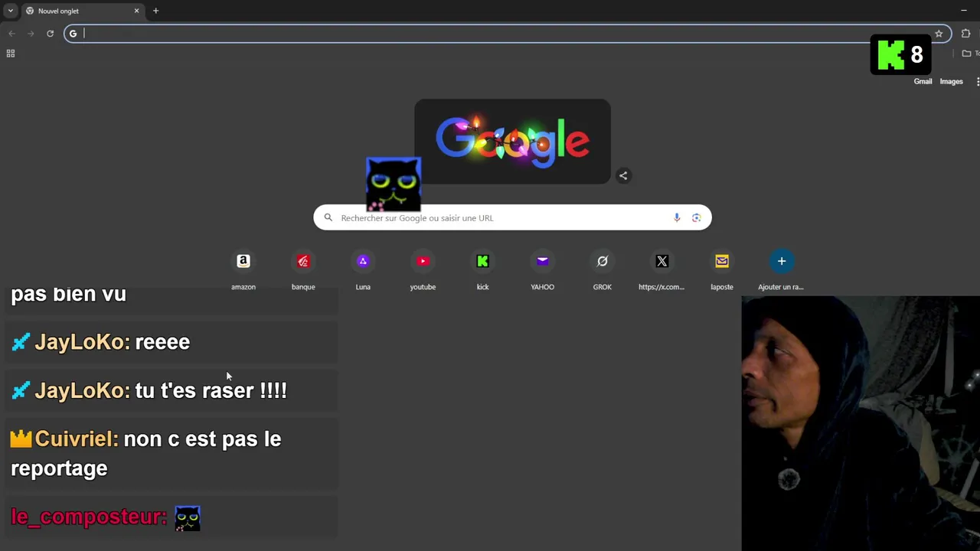Click the Cuivriel username in chat
The height and width of the screenshot is (551, 980).
coord(75,439)
